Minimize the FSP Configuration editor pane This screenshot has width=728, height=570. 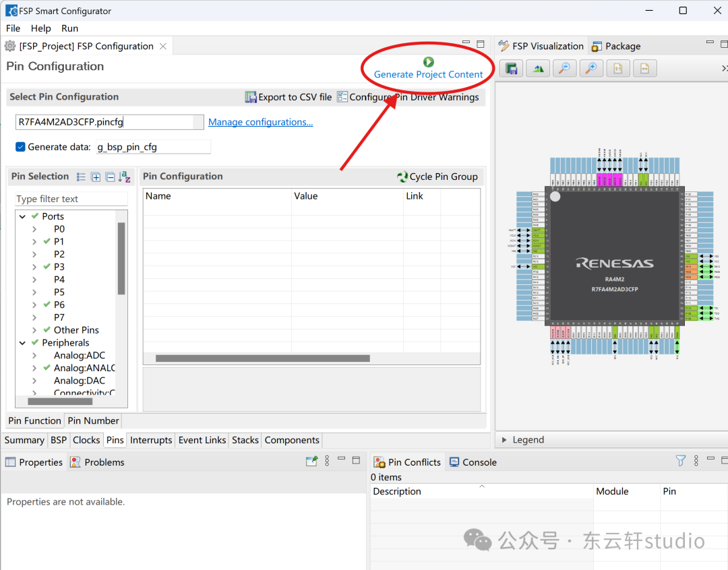[466, 42]
